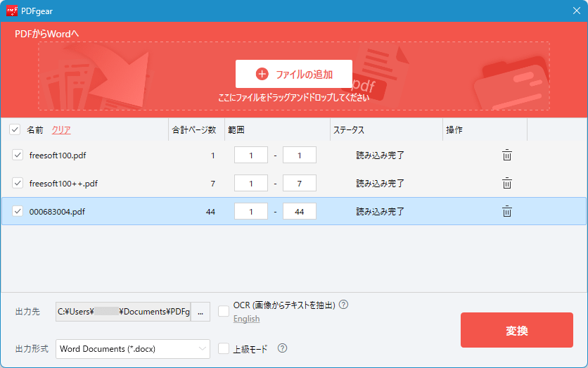Click the total page count 7 of freesoft100++.pdf
This screenshot has height=368, width=588.
tap(212, 184)
